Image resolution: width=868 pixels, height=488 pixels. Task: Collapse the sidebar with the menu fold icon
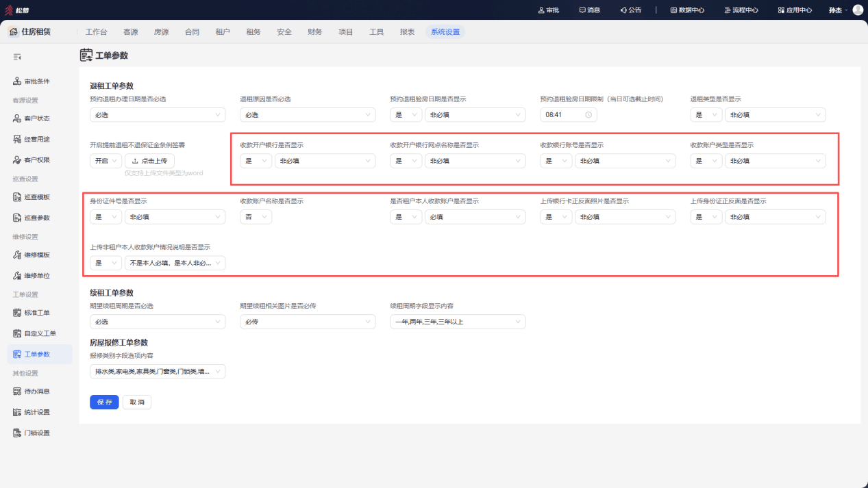coord(17,57)
